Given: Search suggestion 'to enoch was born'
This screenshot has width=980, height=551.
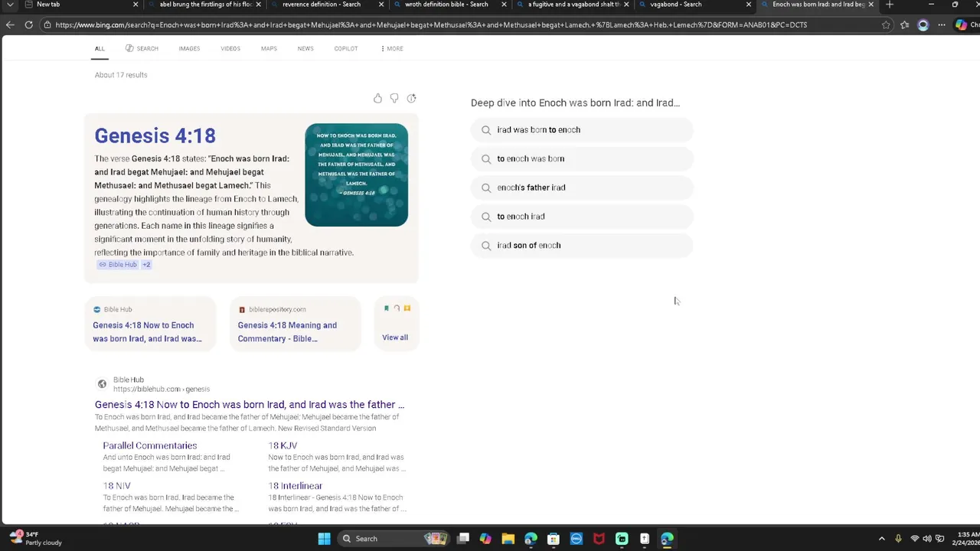Looking at the screenshot, I should (582, 158).
